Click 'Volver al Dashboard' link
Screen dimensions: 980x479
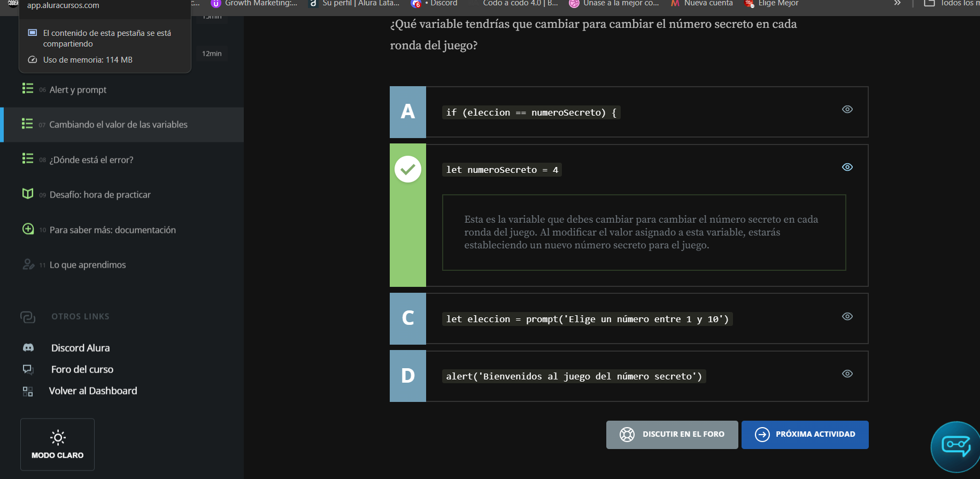coord(93,391)
